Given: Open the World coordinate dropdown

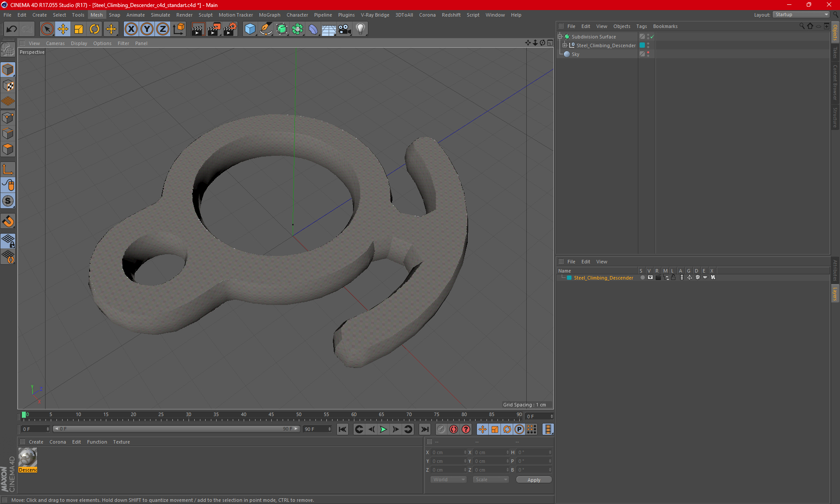Looking at the screenshot, I should (448, 480).
